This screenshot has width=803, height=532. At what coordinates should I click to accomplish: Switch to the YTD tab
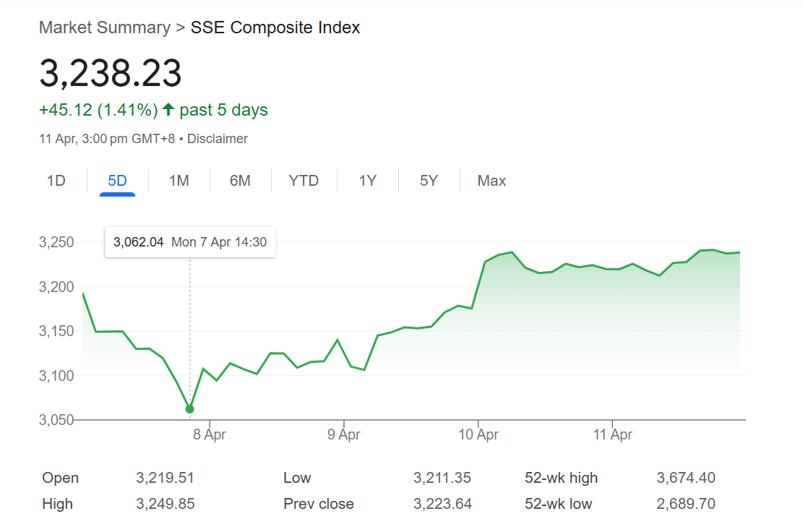click(x=304, y=181)
